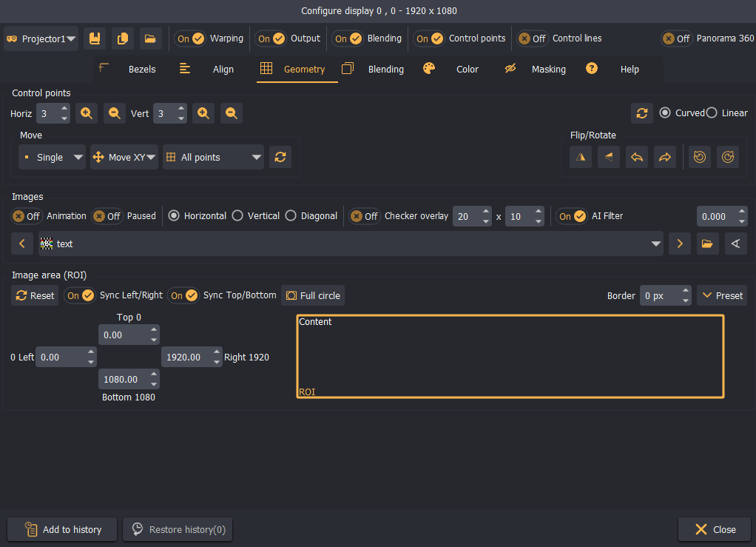
Task: Select the Diagonal radio option
Action: pos(291,215)
